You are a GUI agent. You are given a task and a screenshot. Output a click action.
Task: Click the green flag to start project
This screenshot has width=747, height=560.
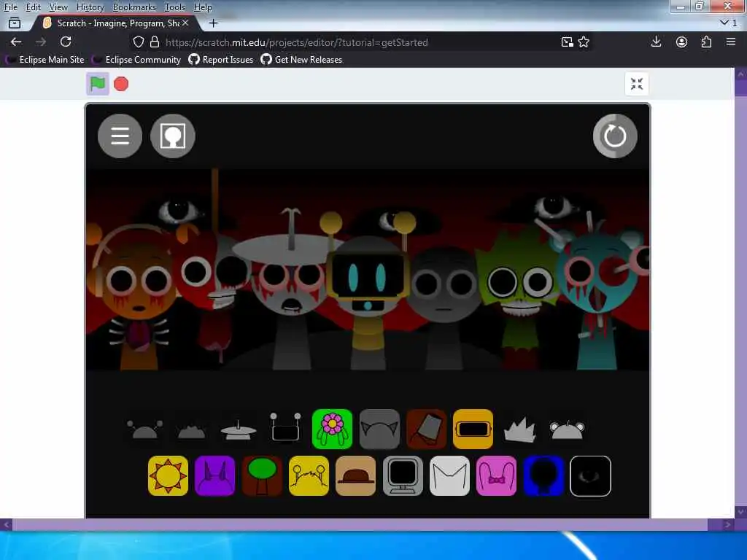(x=98, y=84)
